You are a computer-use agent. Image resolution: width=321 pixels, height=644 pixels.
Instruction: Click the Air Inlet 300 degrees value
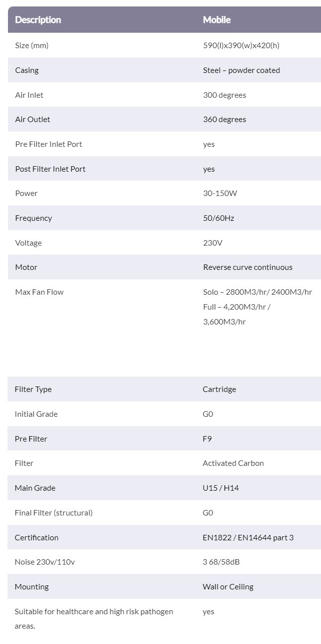coord(225,95)
